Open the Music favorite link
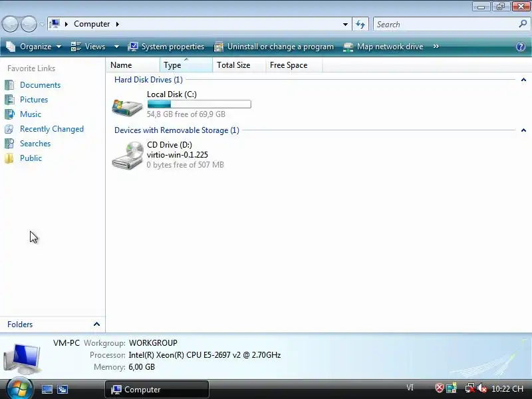The height and width of the screenshot is (399, 532). tap(31, 114)
